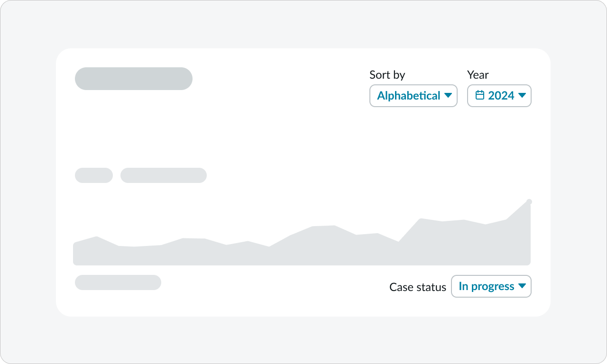Click the caret arrow next to 2024
The height and width of the screenshot is (364, 607).
tap(522, 96)
